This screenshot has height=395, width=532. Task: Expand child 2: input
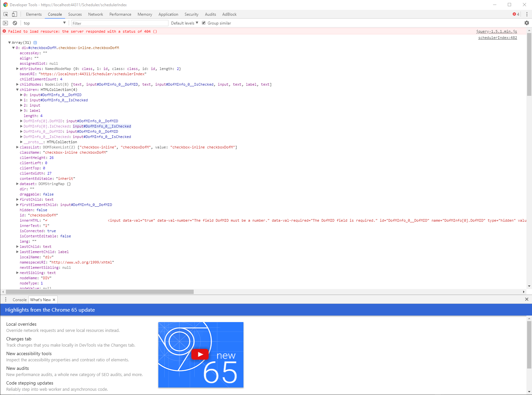(21, 105)
